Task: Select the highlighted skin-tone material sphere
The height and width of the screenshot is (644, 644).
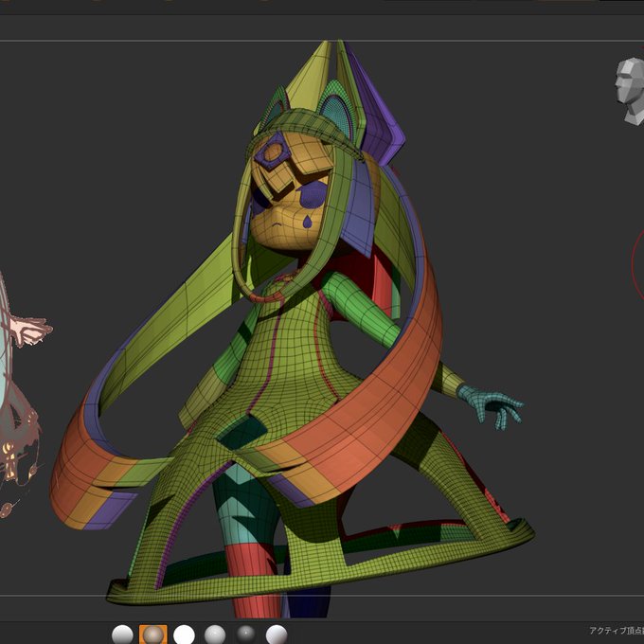Action: 153,635
